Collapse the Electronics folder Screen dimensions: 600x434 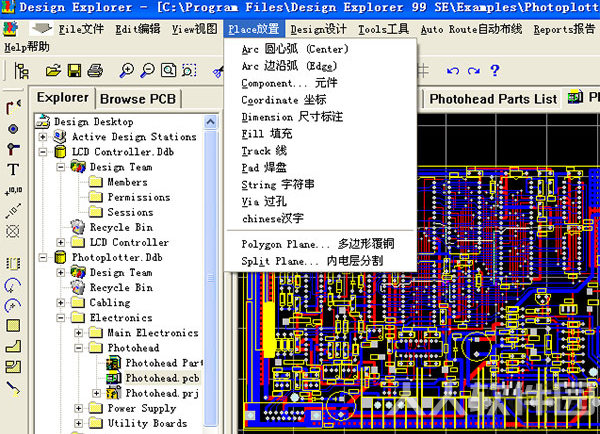(x=60, y=318)
